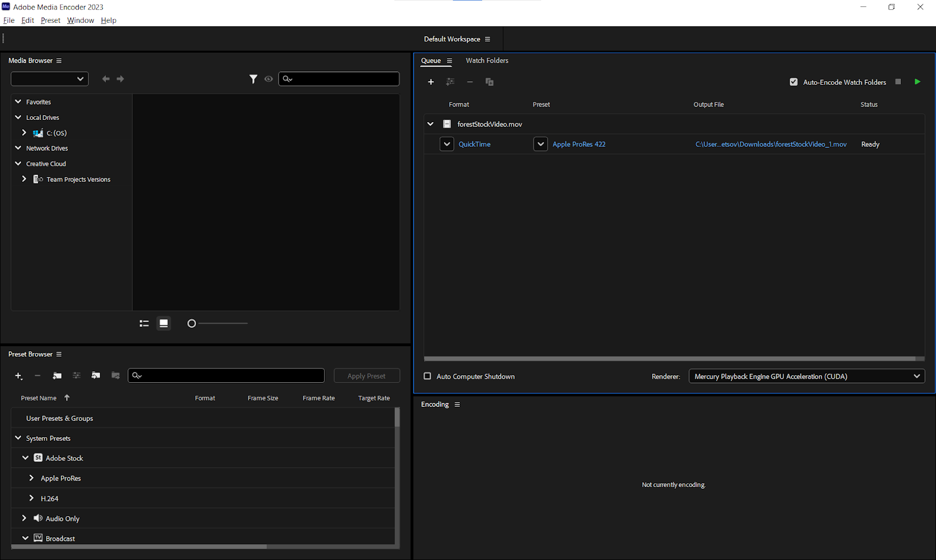The width and height of the screenshot is (936, 560).
Task: Duplicate the selected queue item
Action: click(490, 82)
